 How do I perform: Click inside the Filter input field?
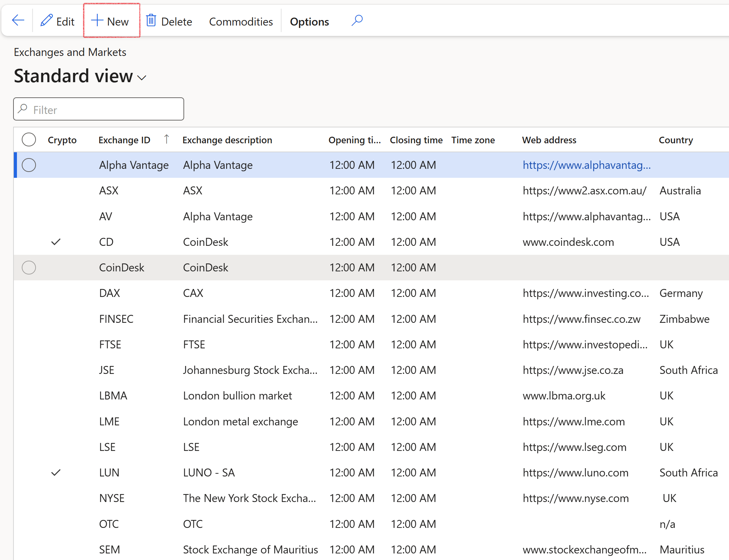99,109
